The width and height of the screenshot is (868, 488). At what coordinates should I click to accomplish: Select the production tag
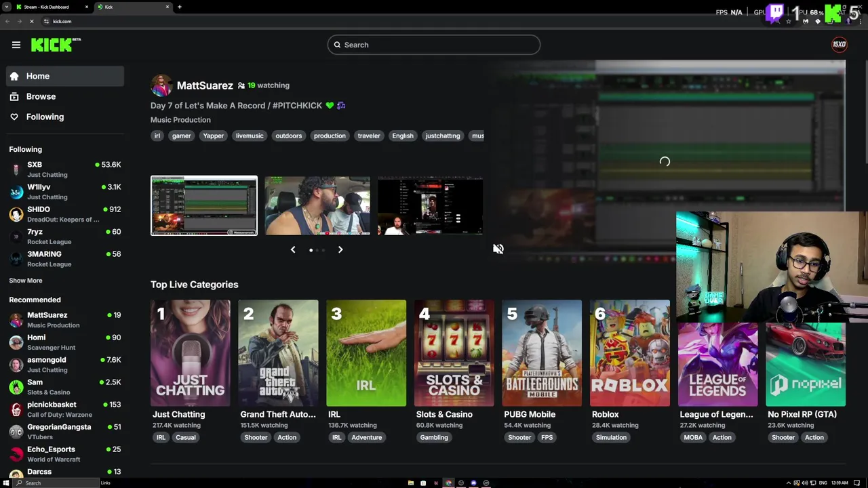[330, 136]
